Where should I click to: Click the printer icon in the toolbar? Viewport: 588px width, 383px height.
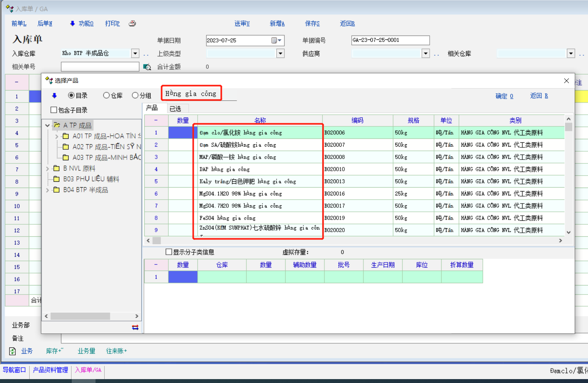click(133, 23)
